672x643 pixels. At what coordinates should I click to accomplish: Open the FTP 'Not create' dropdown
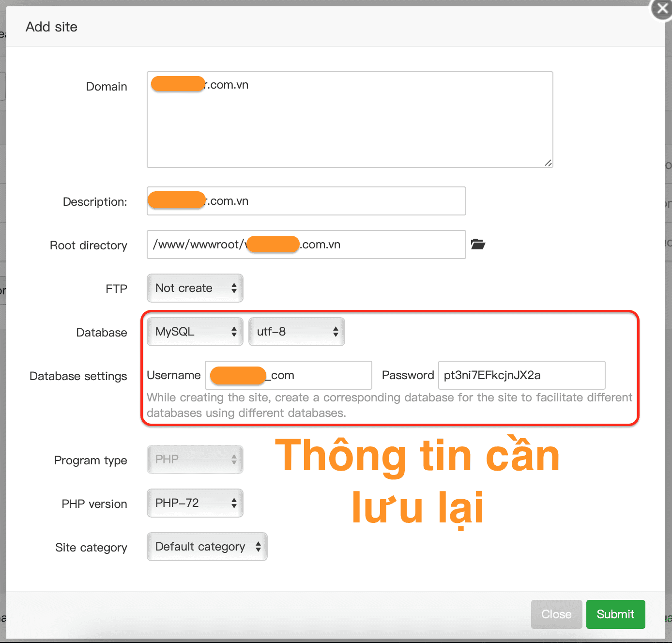point(195,288)
